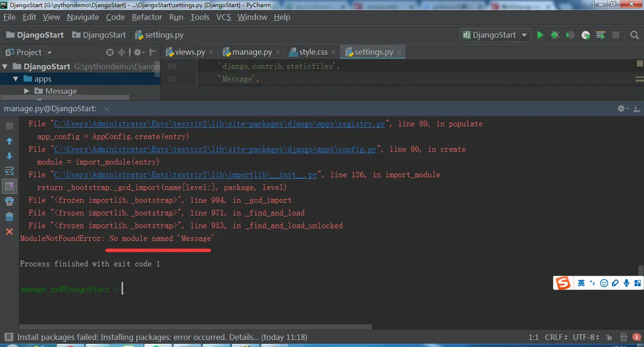Collapse the DjangoStart root folder
This screenshot has width=644, height=347.
click(x=5, y=66)
